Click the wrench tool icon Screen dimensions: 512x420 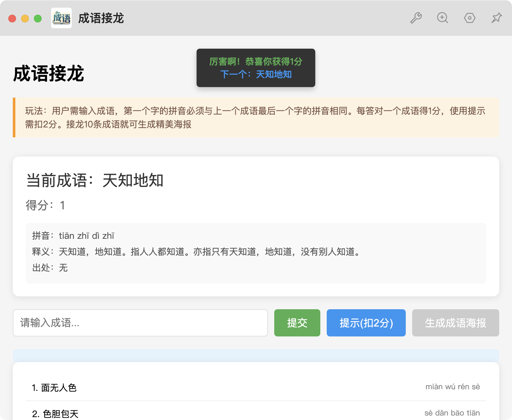[x=416, y=18]
